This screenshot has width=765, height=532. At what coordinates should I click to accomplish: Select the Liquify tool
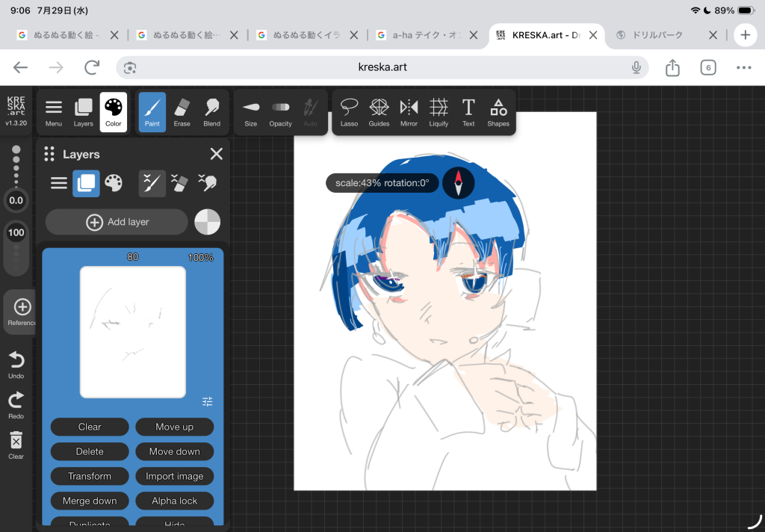point(439,112)
